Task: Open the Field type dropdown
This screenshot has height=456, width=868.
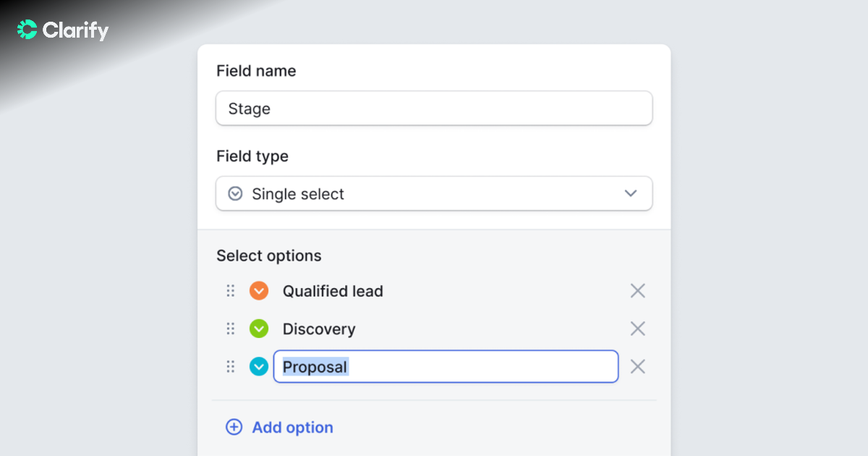Action: tap(434, 193)
